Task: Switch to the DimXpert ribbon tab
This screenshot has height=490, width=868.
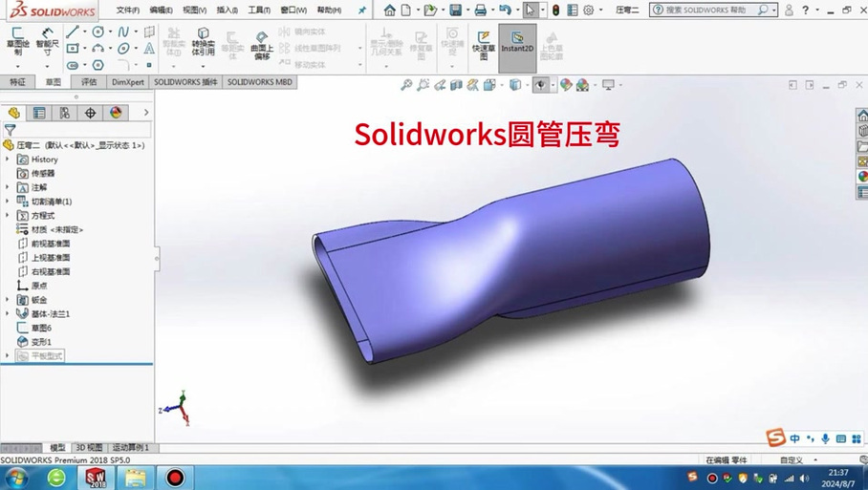Action: pos(128,82)
